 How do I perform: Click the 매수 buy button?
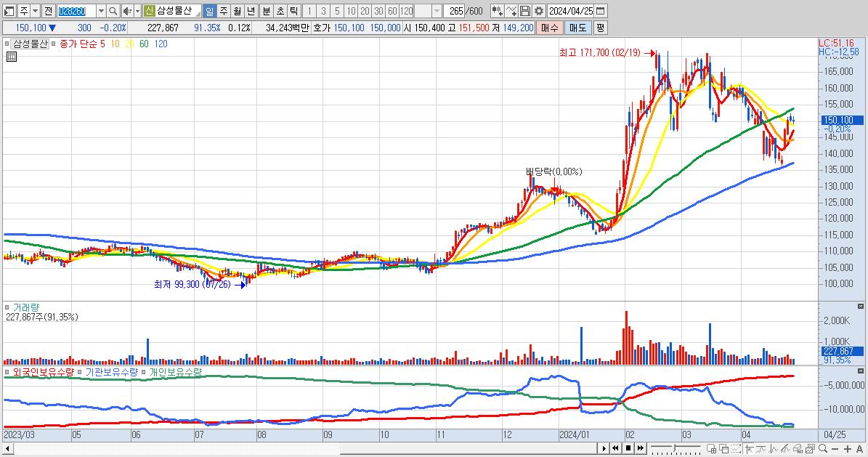coord(550,28)
